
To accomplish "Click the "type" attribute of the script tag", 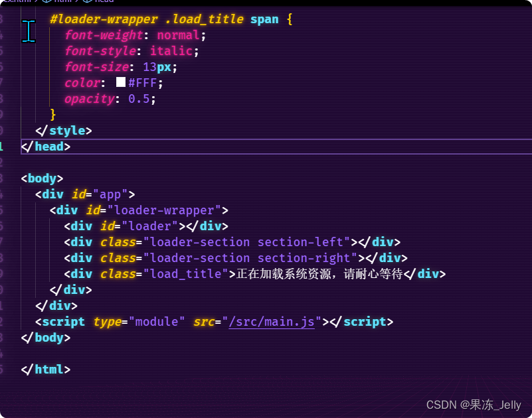I will [107, 322].
